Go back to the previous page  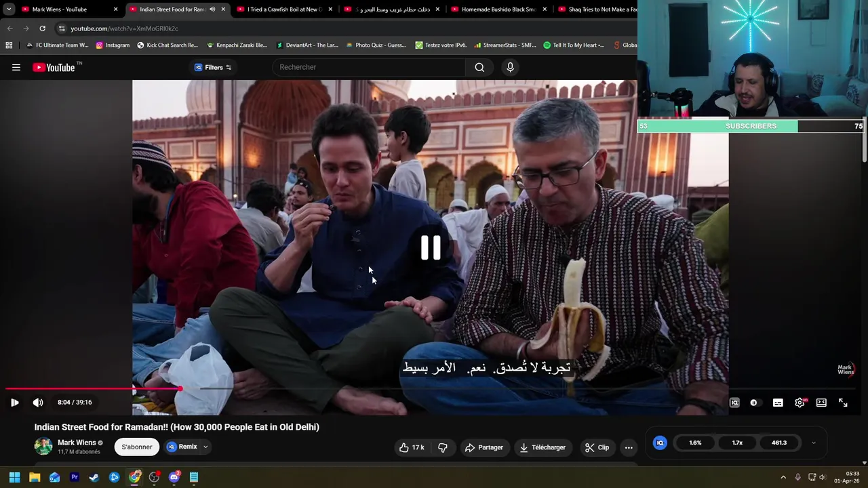pos(9,28)
